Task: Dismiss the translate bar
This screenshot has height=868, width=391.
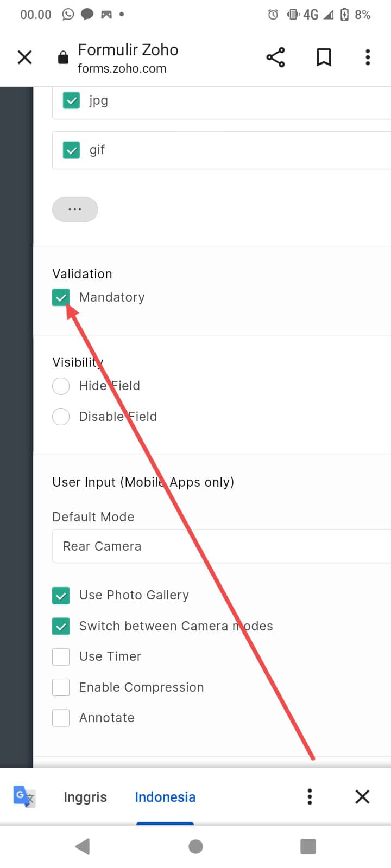Action: point(362,796)
